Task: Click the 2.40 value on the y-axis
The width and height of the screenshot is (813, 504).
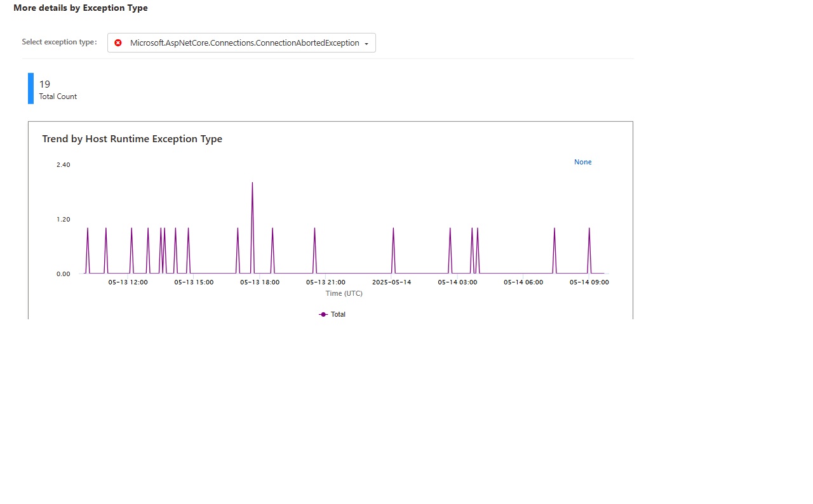Action: coord(63,164)
